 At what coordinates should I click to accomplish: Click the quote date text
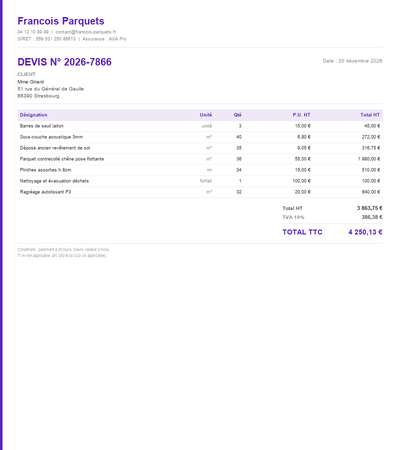click(352, 61)
